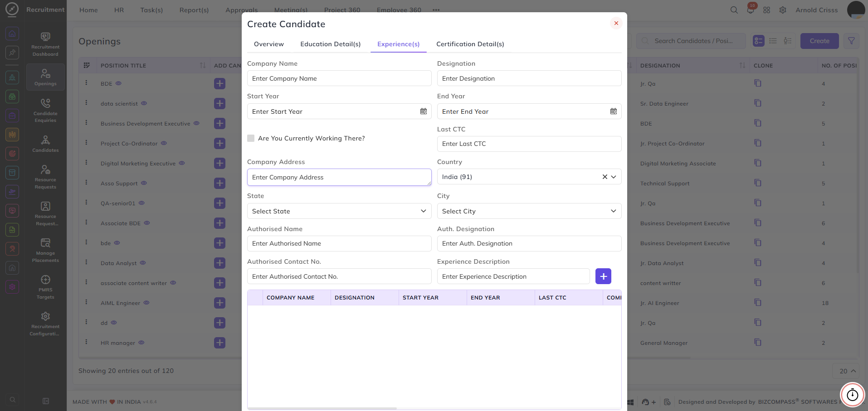Open the Select State dropdown
Screen dimensions: 868x411
point(339,211)
